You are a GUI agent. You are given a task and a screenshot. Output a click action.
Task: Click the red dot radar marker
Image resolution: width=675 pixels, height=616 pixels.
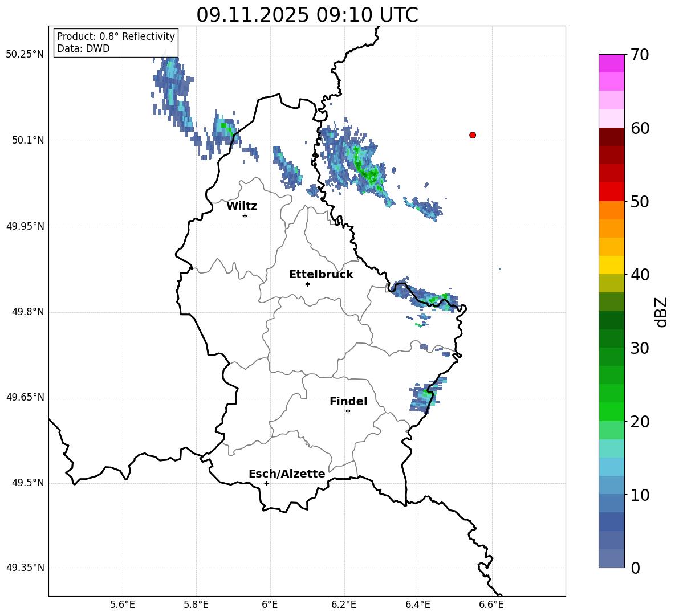(x=472, y=135)
